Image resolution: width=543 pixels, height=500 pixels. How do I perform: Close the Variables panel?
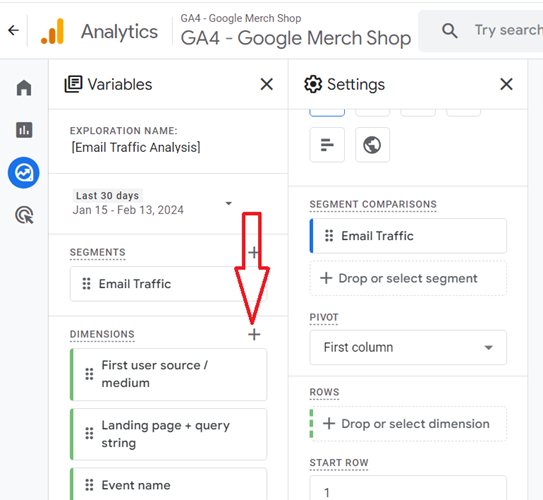coord(266,84)
